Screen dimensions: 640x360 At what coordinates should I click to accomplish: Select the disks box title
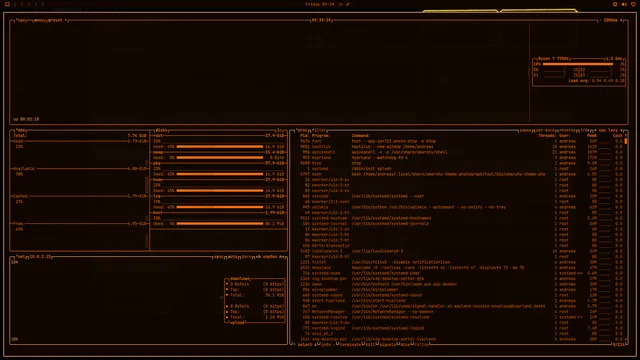click(x=162, y=130)
